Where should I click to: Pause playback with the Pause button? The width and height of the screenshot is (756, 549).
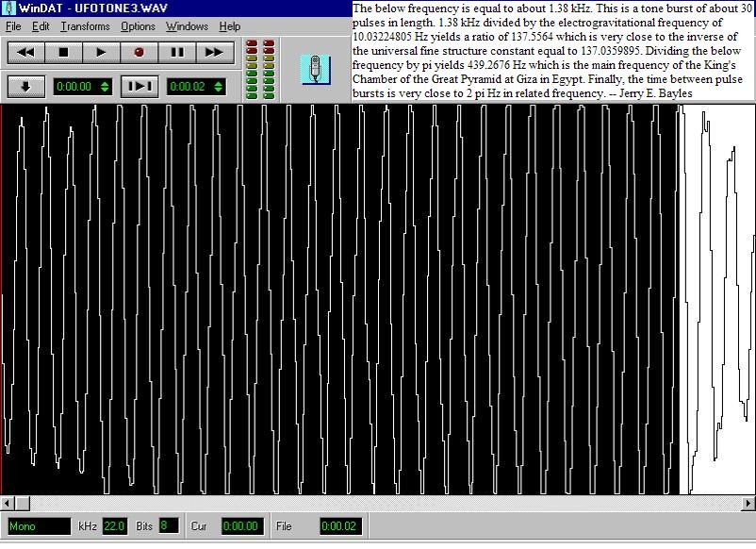pyautogui.click(x=176, y=53)
